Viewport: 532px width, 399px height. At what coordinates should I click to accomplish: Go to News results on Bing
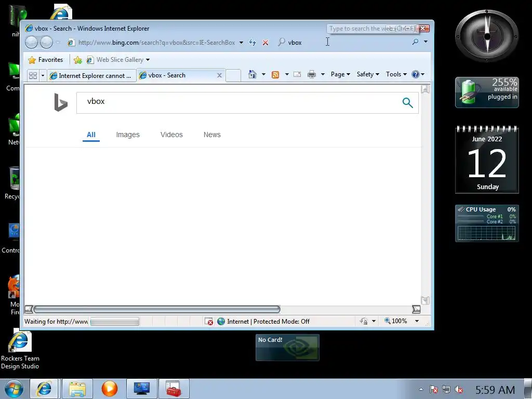(212, 135)
